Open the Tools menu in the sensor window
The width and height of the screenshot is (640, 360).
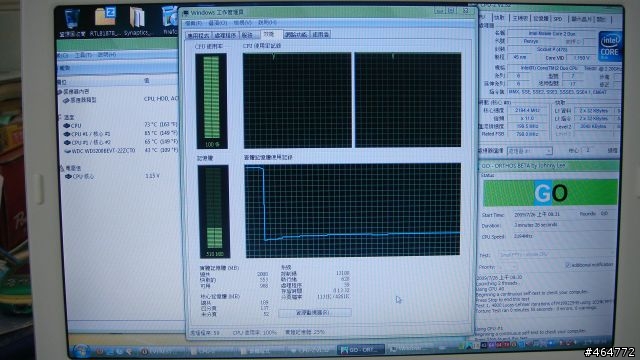[x=83, y=55]
